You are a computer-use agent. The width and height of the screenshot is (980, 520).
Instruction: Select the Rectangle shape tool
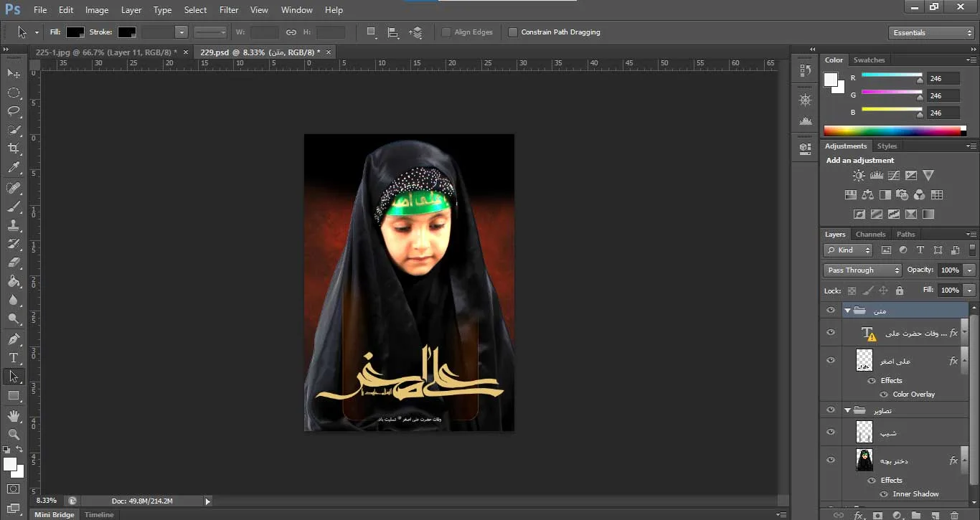tap(14, 395)
